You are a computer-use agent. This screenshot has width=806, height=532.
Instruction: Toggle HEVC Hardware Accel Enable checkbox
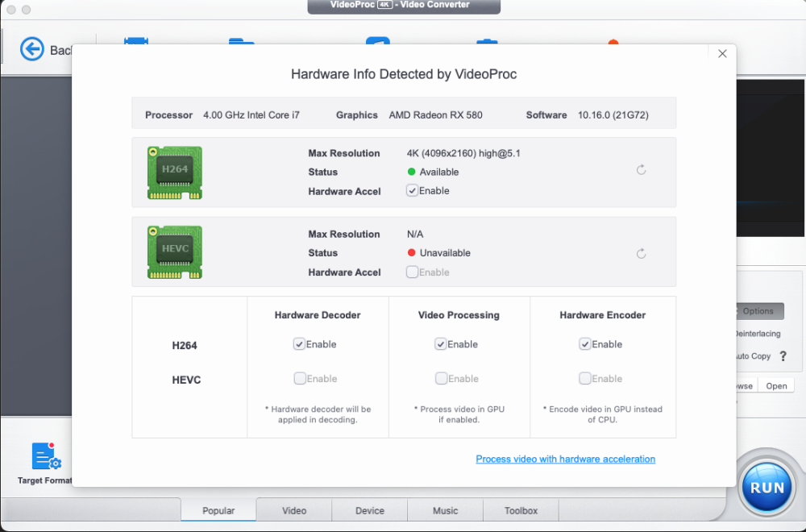(412, 272)
